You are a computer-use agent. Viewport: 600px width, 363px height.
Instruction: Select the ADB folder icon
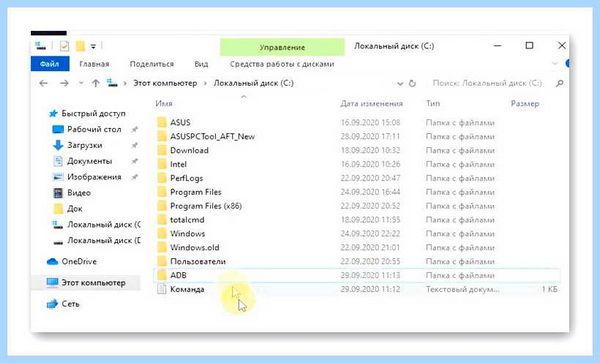[x=162, y=275]
